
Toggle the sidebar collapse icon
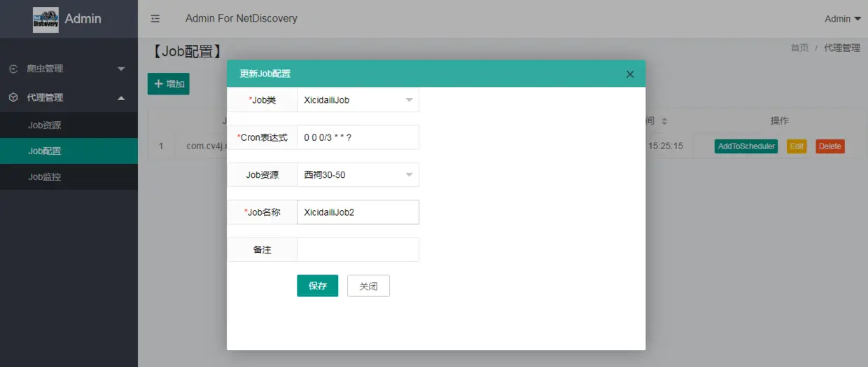[x=155, y=19]
